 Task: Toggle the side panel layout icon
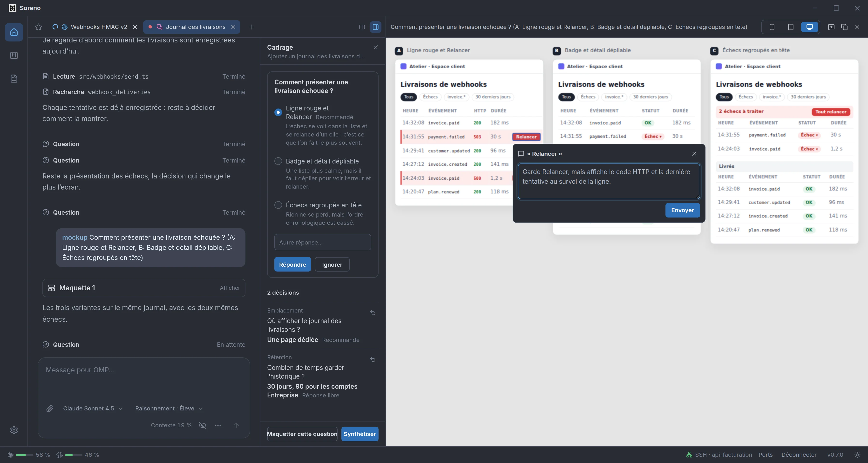tap(375, 27)
